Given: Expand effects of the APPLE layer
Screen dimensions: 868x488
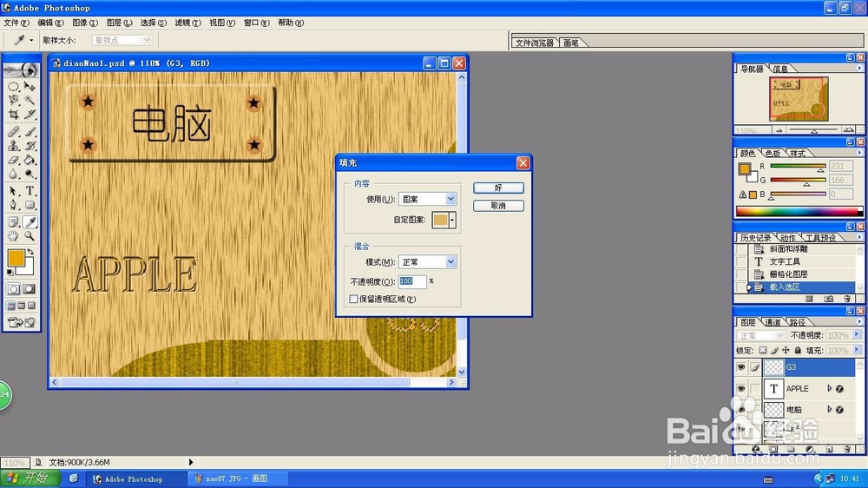Looking at the screenshot, I should pos(829,389).
